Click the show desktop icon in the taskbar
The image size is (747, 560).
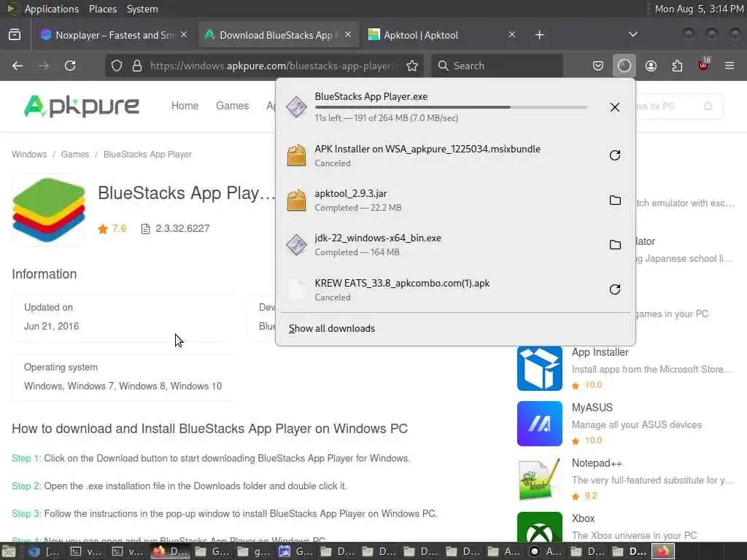point(9,551)
